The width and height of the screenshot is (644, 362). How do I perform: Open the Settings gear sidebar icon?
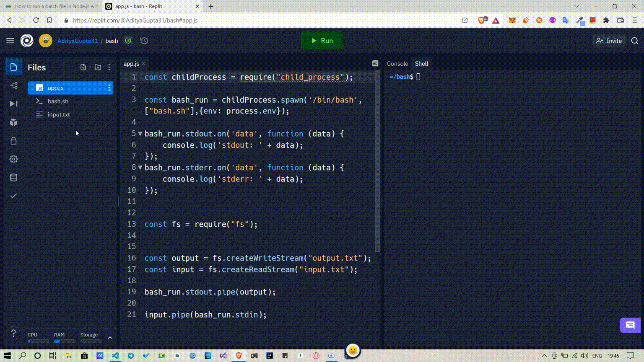(13, 159)
